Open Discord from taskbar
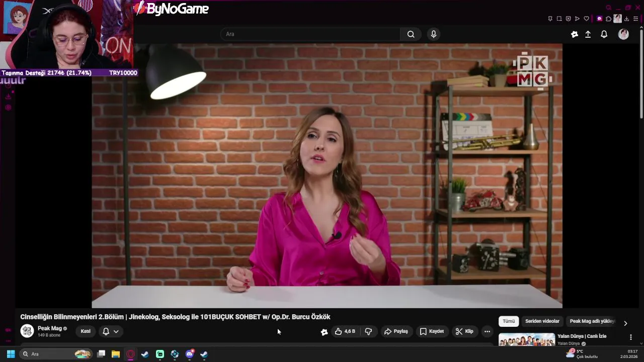The width and height of the screenshot is (644, 362). [x=190, y=354]
